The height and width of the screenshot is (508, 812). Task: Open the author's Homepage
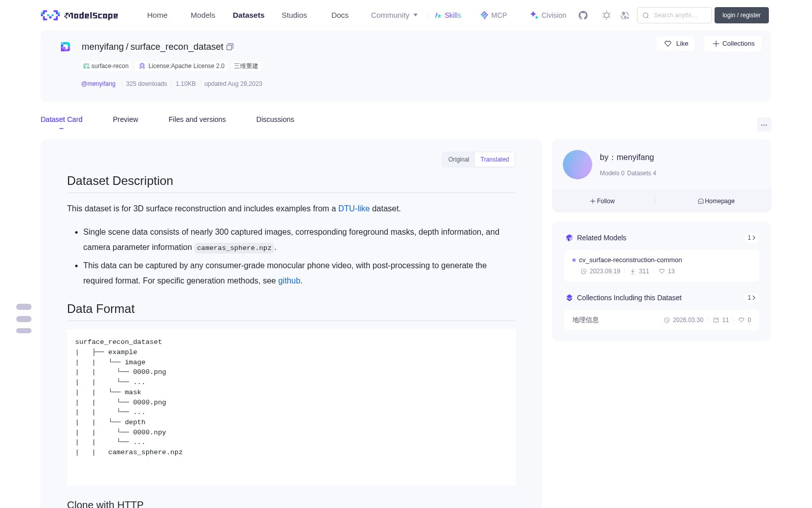point(716,201)
